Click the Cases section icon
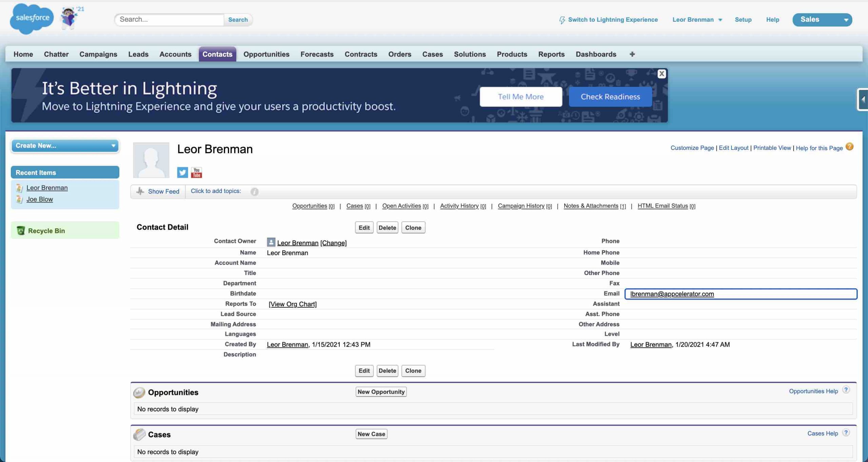Screen dimensions: 868x462 click(x=139, y=435)
